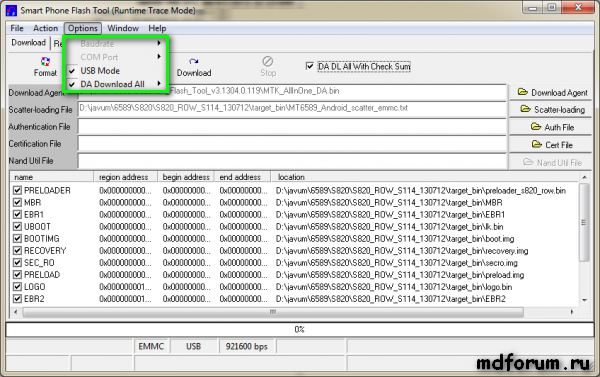This screenshot has width=600, height=377.
Task: Click the Format toolbar icon
Action: click(45, 61)
